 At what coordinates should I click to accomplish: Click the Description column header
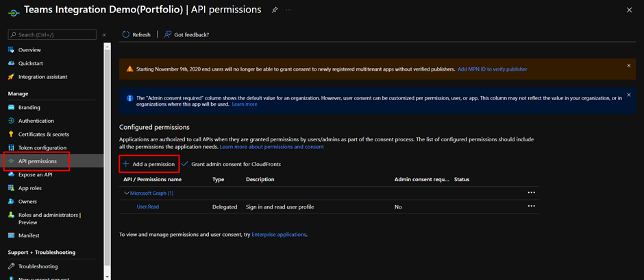point(260,179)
